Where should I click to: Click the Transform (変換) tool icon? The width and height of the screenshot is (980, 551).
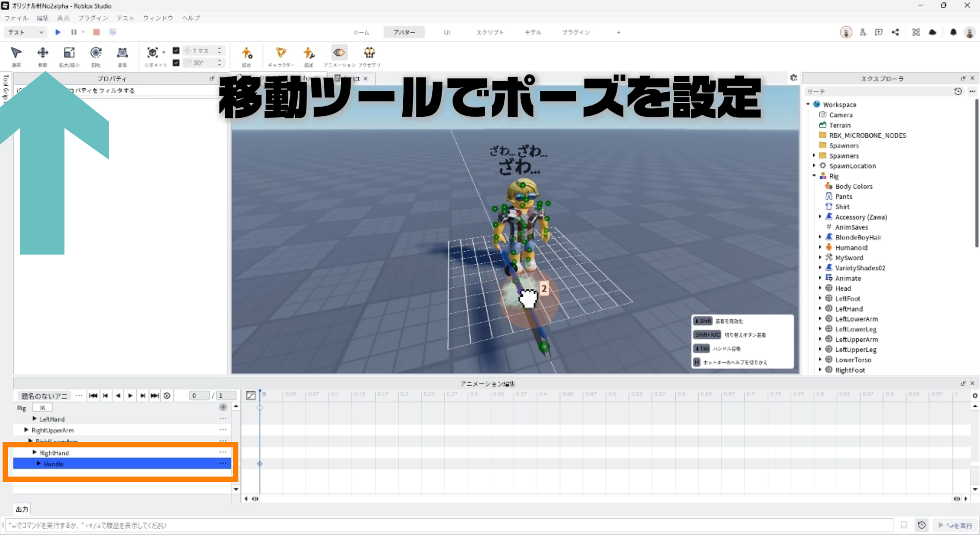click(122, 53)
